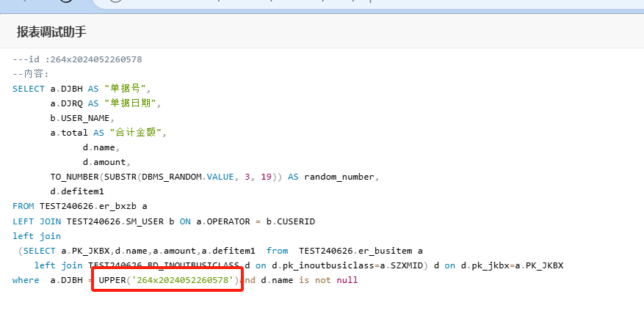Click a.OPERATOR in the join condition
Viewport: 644px width, 316px height.
coord(223,221)
